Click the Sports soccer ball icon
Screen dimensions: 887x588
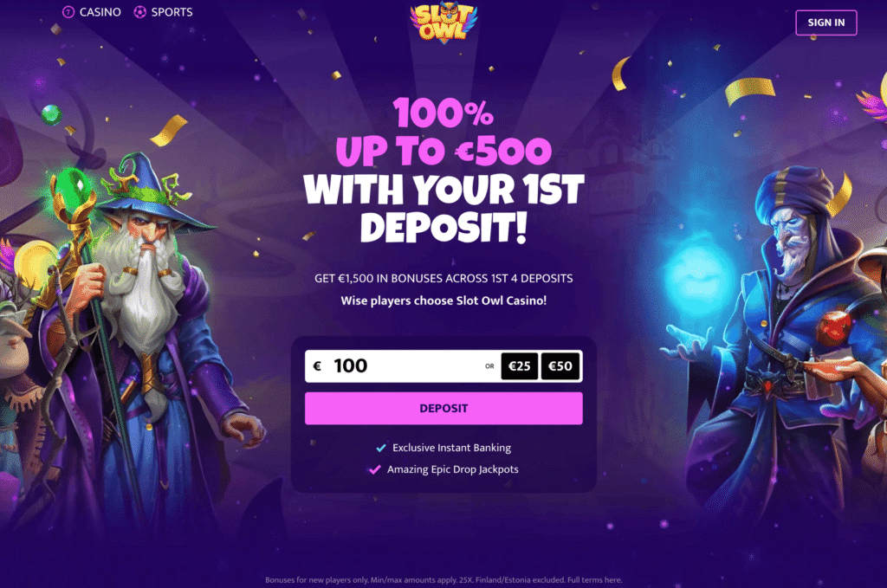coord(139,12)
